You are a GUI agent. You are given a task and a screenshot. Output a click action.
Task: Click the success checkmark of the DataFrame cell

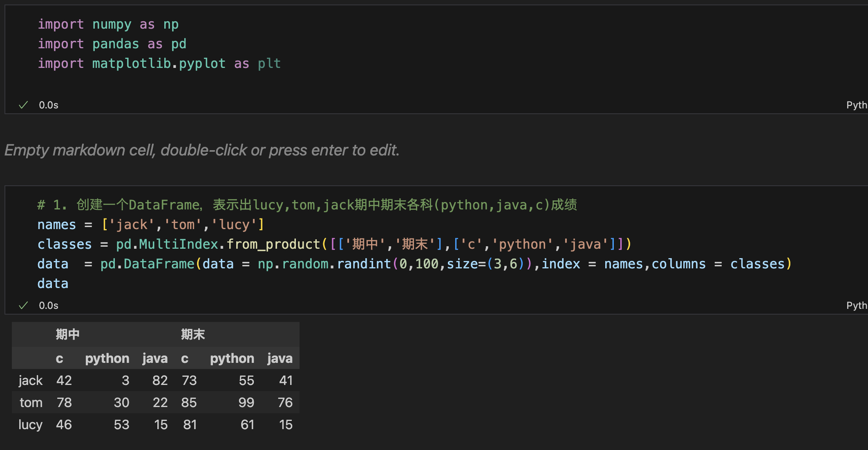pos(23,306)
